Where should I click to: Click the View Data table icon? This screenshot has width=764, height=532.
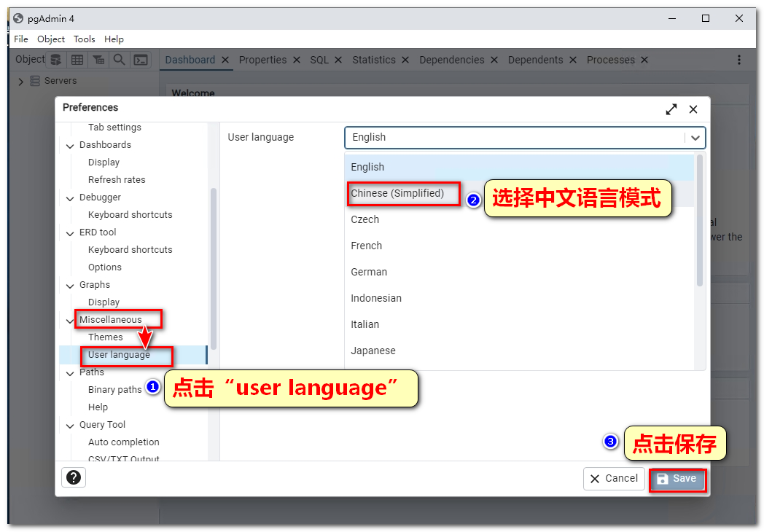point(77,60)
